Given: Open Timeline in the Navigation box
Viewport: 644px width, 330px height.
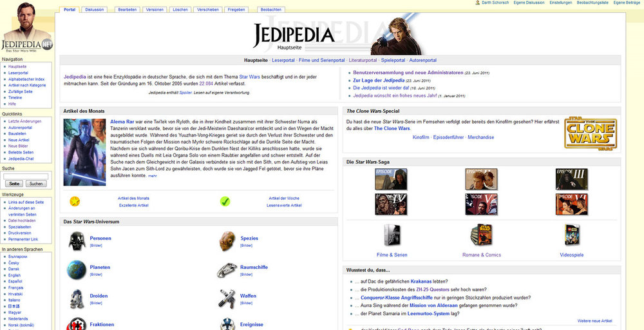Looking at the screenshot, I should point(15,98).
